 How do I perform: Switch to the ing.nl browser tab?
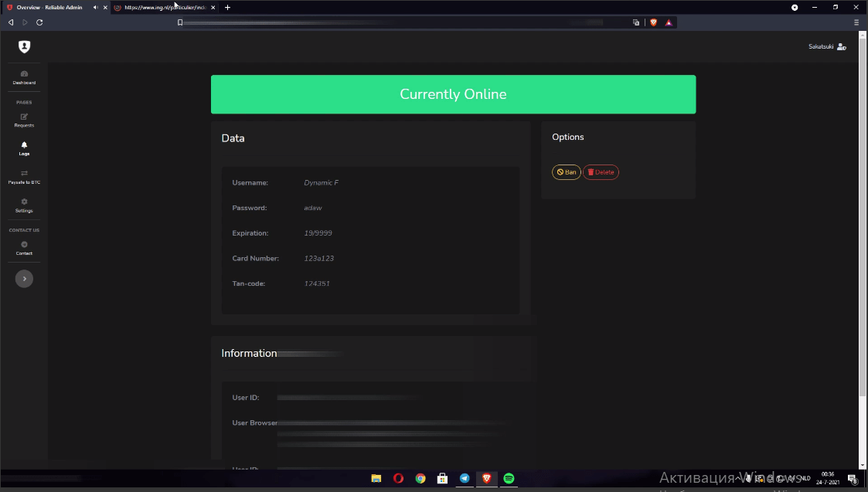pyautogui.click(x=162, y=7)
